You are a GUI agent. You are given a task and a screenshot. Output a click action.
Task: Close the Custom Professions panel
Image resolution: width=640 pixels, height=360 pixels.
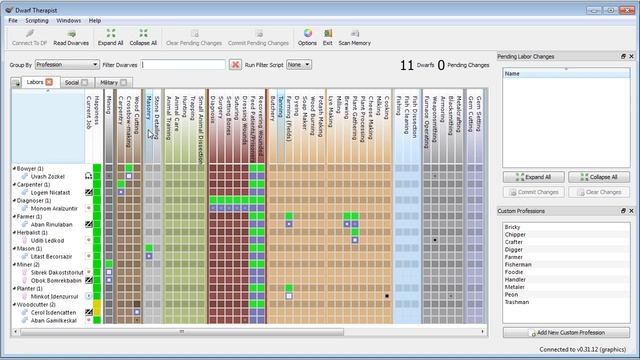631,211
